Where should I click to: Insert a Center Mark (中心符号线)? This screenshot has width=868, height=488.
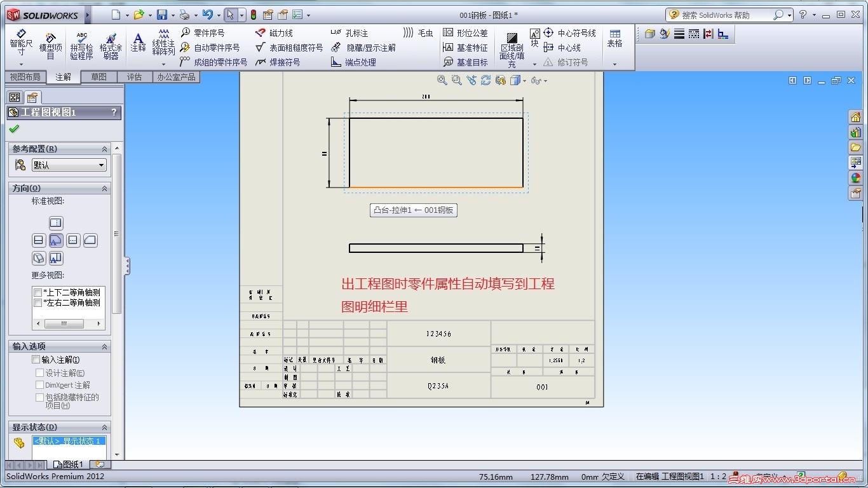point(570,33)
